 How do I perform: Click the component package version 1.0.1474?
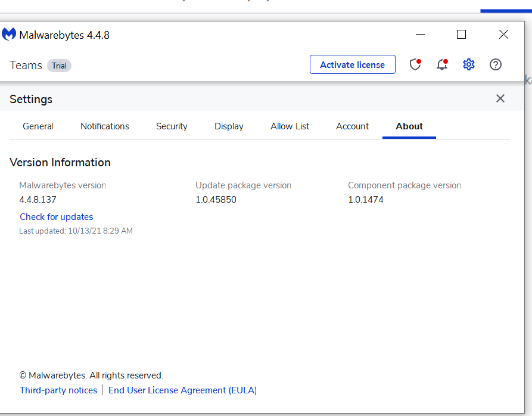point(366,200)
